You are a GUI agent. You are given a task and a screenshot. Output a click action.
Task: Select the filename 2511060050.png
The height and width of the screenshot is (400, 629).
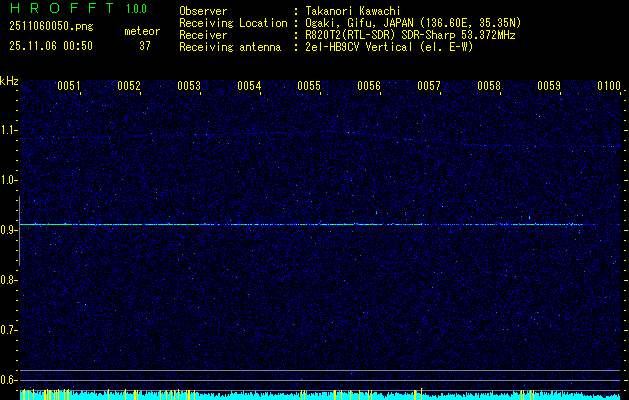click(51, 27)
